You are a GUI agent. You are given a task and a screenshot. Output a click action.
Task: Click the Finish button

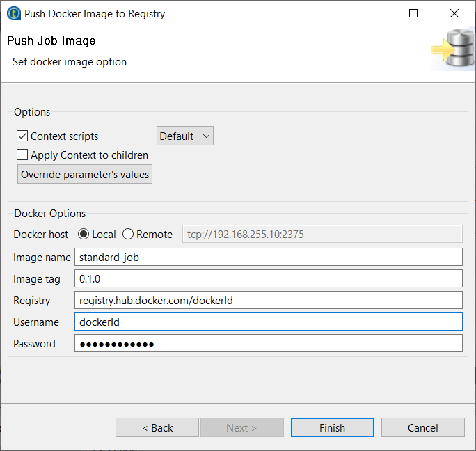pos(332,427)
